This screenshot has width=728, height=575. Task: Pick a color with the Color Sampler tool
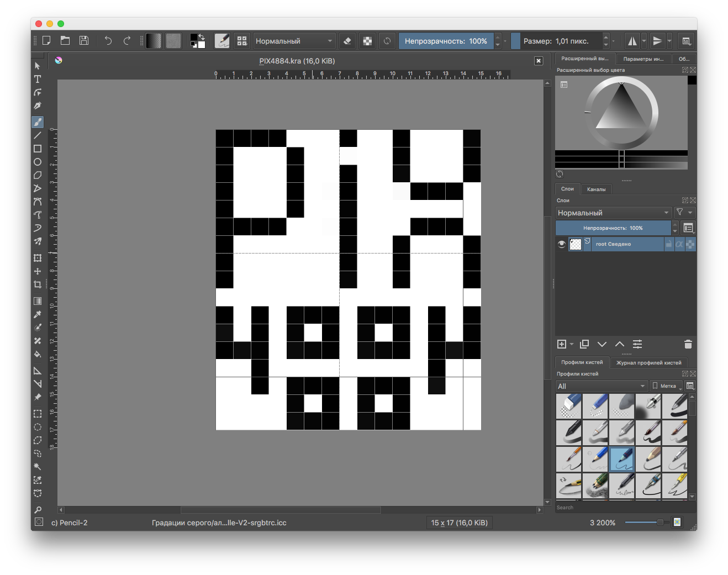38,314
